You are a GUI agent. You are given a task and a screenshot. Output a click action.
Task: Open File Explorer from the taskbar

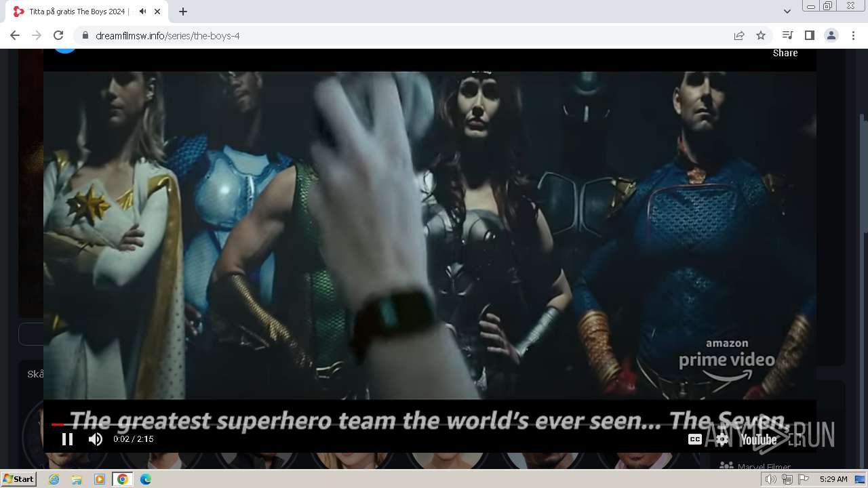[x=77, y=479]
